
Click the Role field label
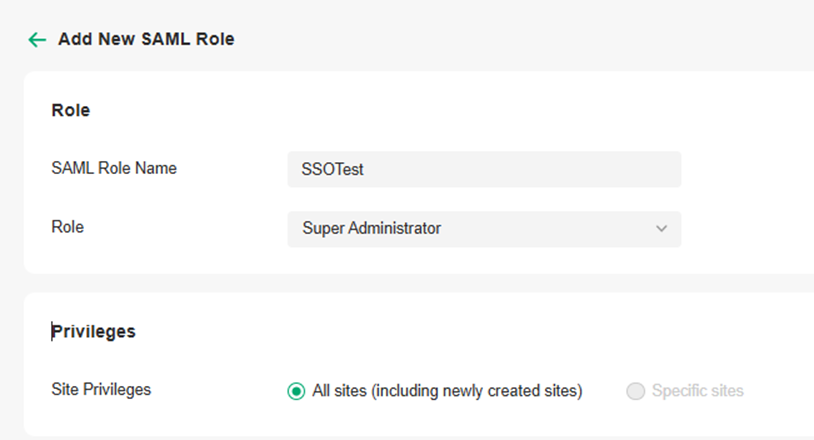click(67, 227)
